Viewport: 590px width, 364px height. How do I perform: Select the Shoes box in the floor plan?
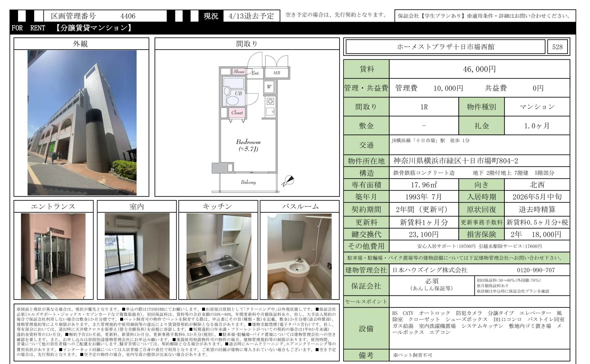[239, 72]
